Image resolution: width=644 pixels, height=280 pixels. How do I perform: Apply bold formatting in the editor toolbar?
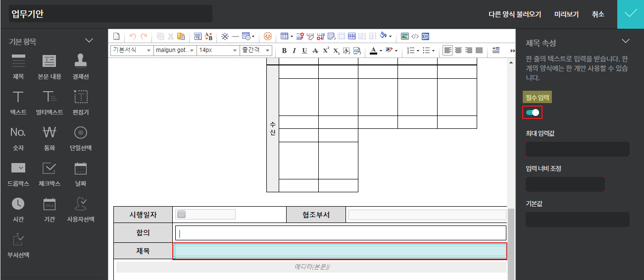(284, 51)
